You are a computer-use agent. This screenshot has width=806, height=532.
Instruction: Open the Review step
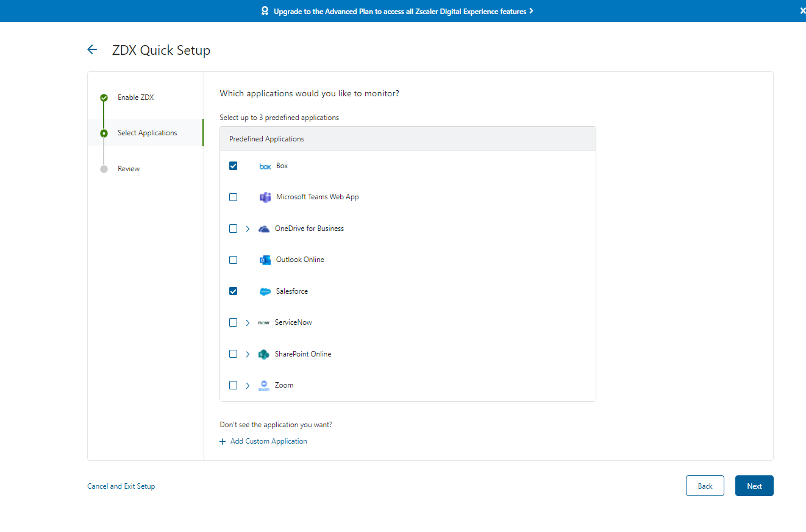coord(129,169)
